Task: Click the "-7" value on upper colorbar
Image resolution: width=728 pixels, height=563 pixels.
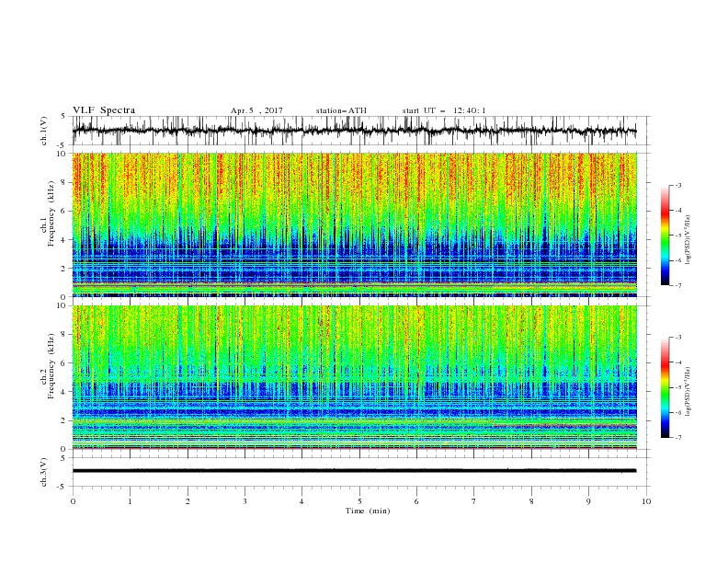Action: [x=677, y=285]
